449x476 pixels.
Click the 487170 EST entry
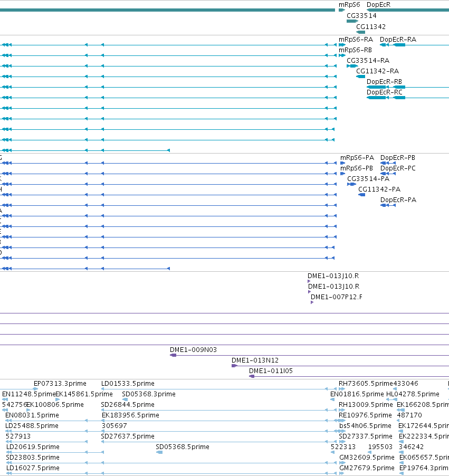point(409,415)
